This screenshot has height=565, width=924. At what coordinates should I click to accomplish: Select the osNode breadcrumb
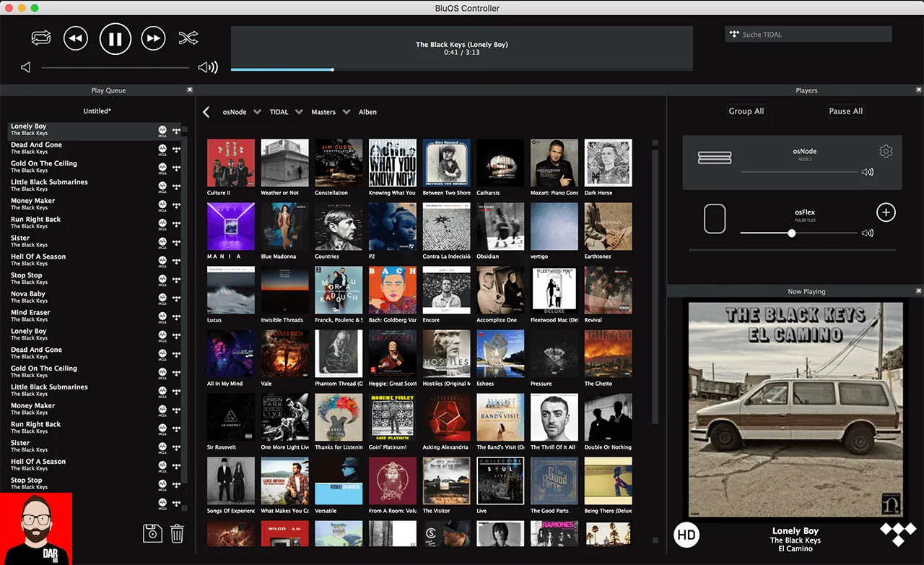(x=235, y=112)
